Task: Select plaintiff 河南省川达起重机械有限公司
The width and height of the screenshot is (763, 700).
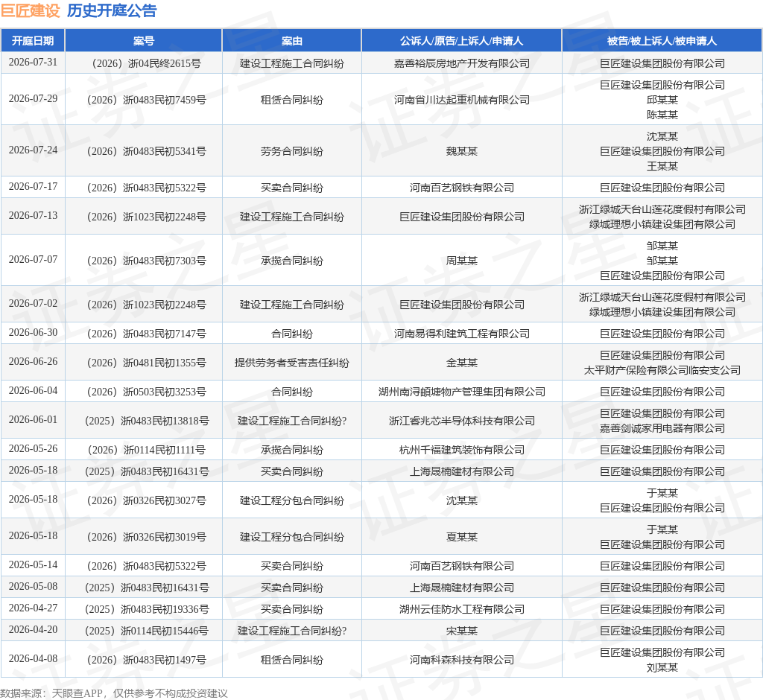Action: [462, 100]
